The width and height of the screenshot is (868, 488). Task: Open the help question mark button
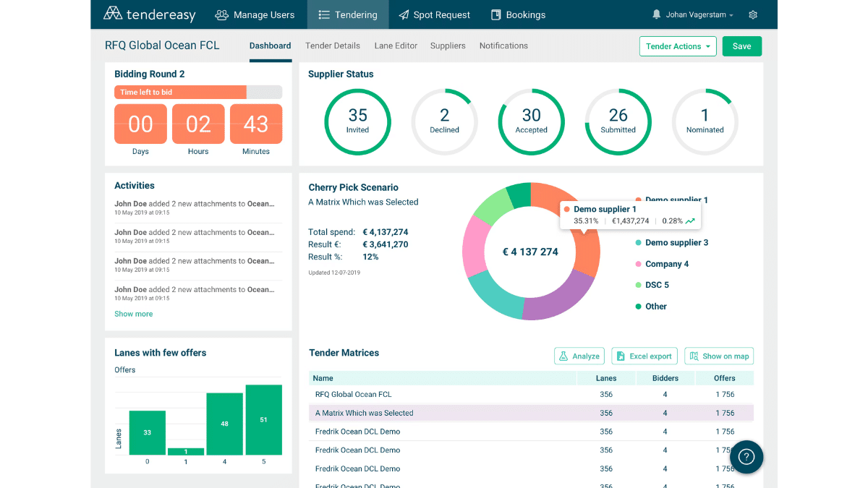coord(746,457)
